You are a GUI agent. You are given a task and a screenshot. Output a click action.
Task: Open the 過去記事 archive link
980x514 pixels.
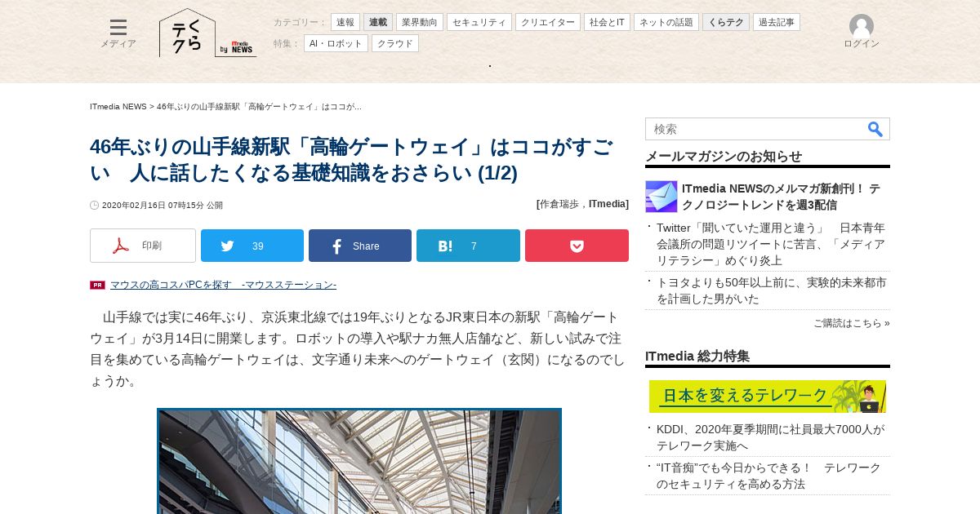click(777, 22)
